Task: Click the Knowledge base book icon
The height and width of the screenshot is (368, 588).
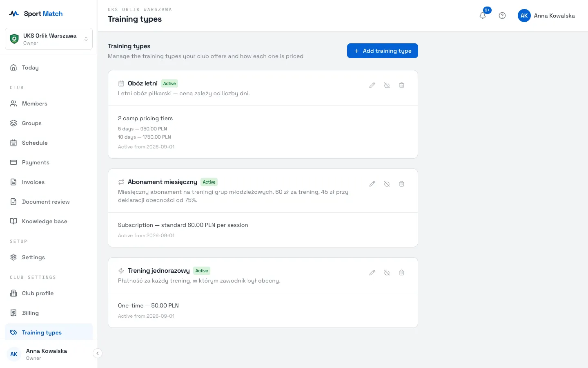Action: coord(13,221)
